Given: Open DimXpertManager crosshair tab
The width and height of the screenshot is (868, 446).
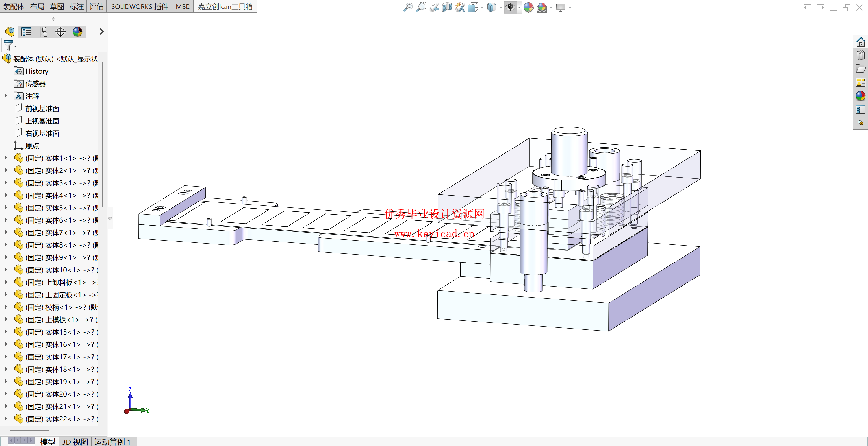Looking at the screenshot, I should click(60, 32).
